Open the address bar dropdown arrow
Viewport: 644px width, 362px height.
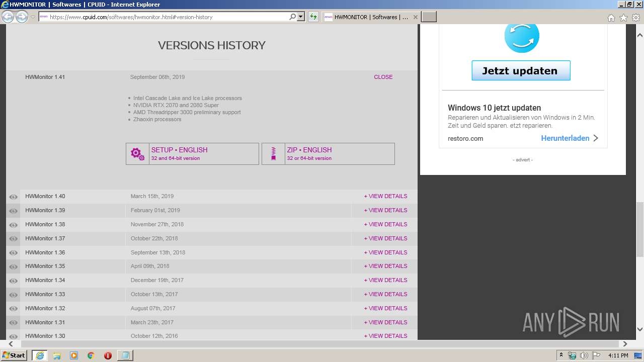[x=301, y=17]
